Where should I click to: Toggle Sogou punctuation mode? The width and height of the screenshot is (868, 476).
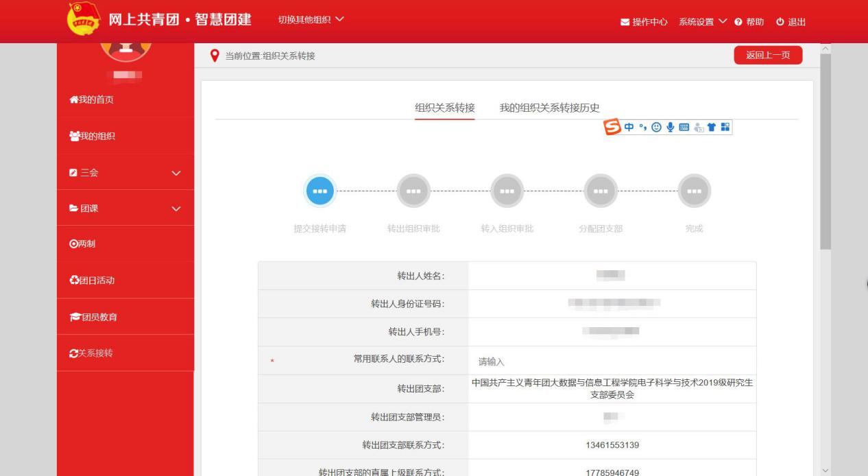pyautogui.click(x=643, y=128)
